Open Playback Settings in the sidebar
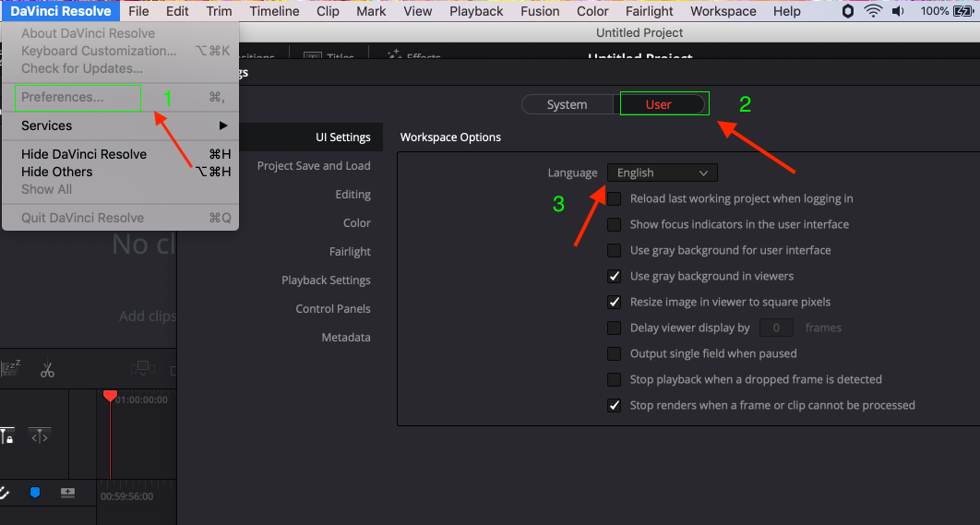The width and height of the screenshot is (980, 525). (x=326, y=280)
